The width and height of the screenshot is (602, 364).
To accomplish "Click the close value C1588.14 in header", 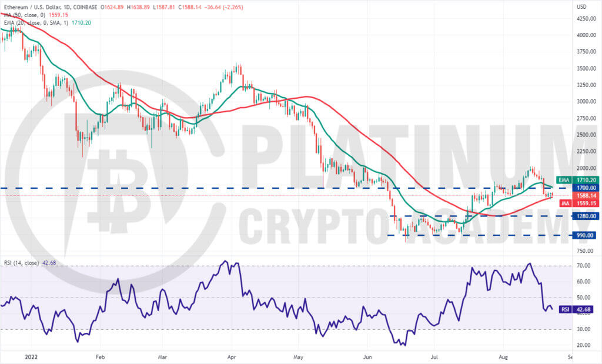I will click(x=190, y=7).
